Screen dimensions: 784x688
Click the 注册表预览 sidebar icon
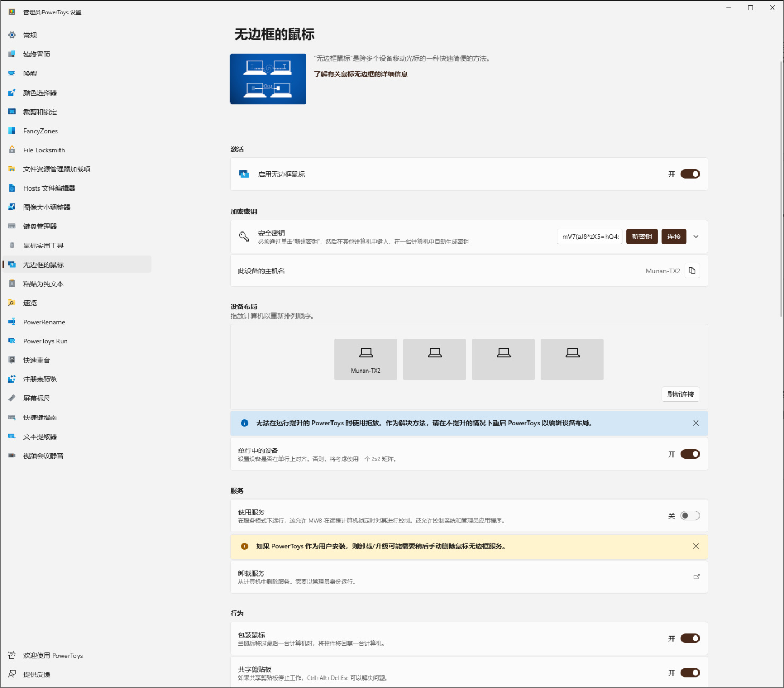tap(12, 379)
